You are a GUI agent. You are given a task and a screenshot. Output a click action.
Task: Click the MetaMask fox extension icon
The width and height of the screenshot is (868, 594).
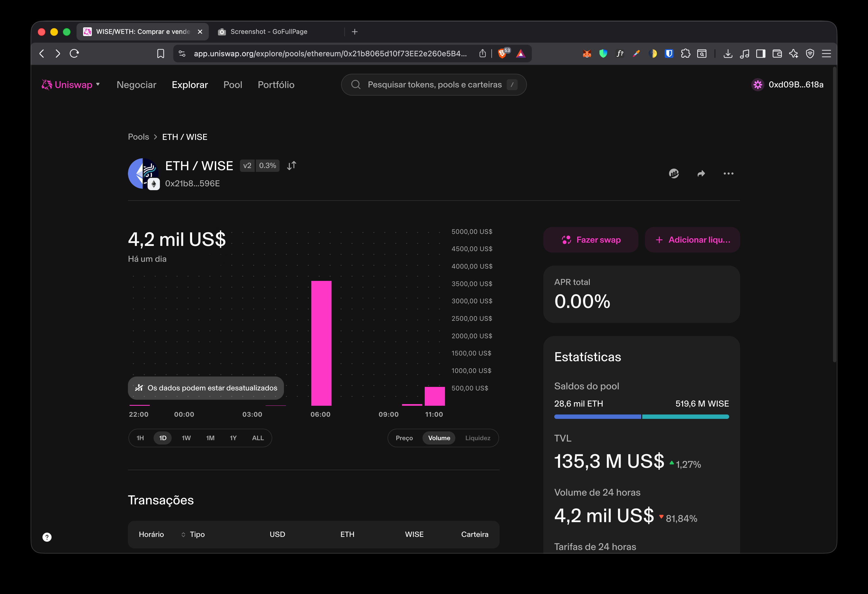pyautogui.click(x=587, y=54)
